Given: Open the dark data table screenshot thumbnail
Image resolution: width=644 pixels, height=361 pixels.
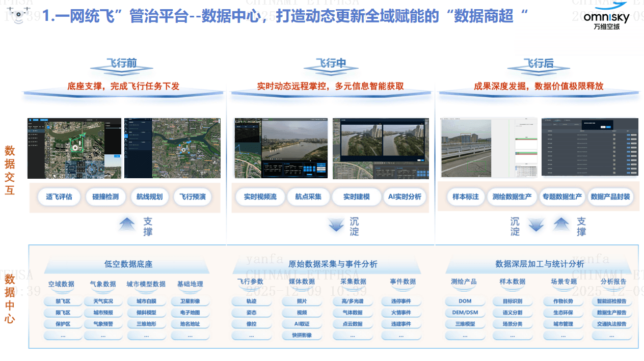Looking at the screenshot, I should tap(589, 147).
